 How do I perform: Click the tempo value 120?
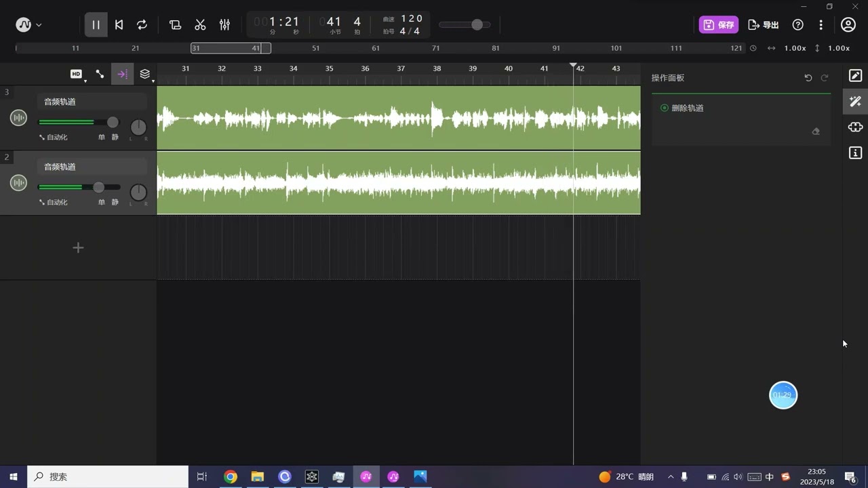coord(412,18)
